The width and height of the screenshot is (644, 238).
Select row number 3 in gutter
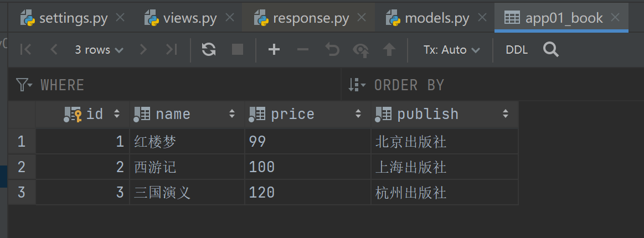[x=22, y=193]
